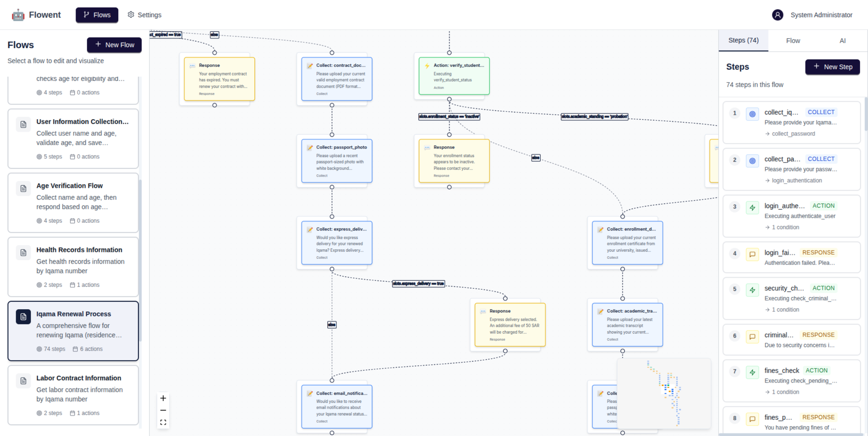Image resolution: width=868 pixels, height=436 pixels.
Task: Open the Settings page
Action: 145,15
